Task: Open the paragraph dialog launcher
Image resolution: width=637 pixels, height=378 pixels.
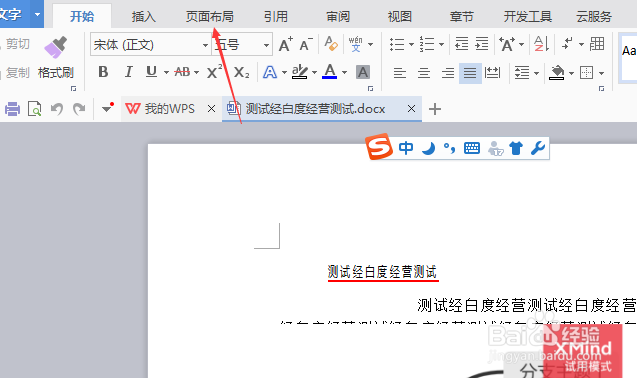Action: coord(601,88)
